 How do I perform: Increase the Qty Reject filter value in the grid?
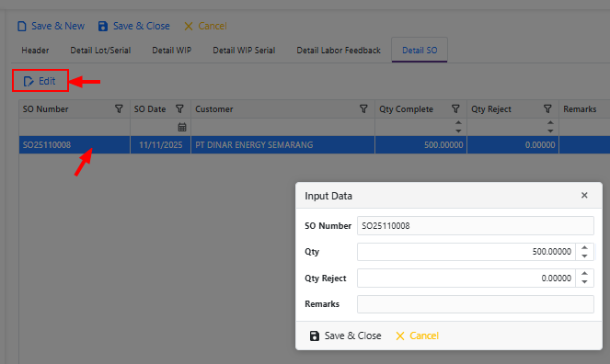[x=550, y=123]
